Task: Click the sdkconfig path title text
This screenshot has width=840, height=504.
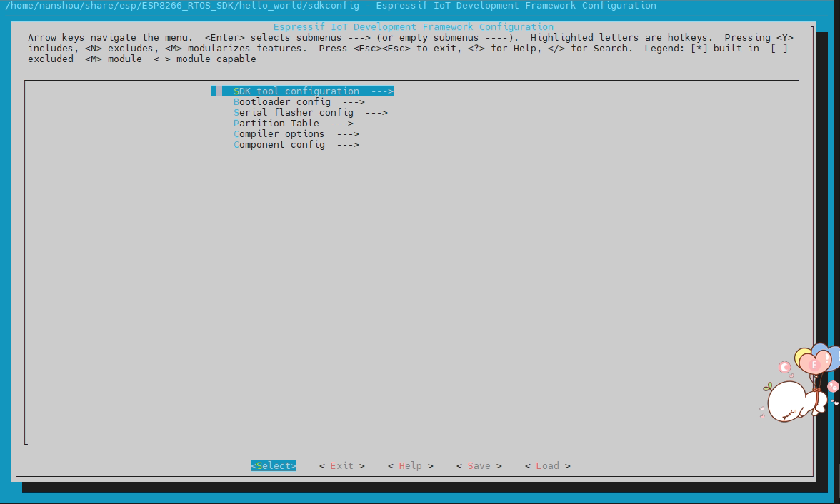Action: [331, 6]
